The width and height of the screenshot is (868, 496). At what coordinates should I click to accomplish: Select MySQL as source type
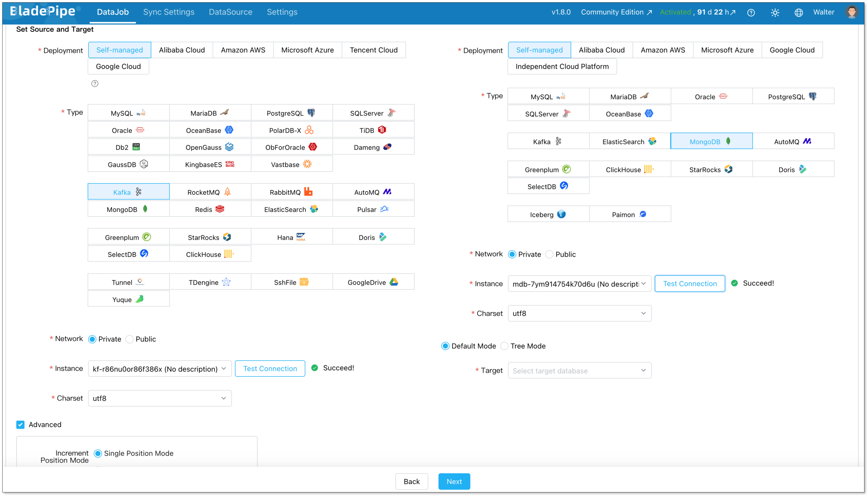click(128, 113)
